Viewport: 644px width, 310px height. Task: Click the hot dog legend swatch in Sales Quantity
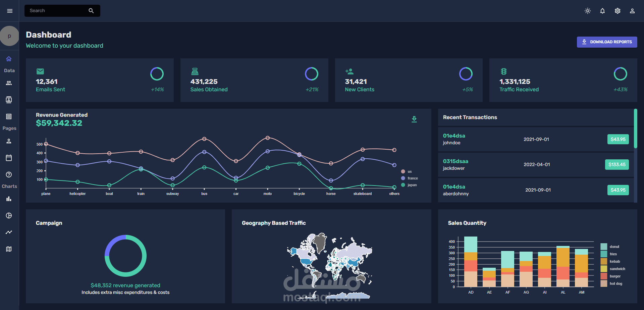(x=604, y=283)
